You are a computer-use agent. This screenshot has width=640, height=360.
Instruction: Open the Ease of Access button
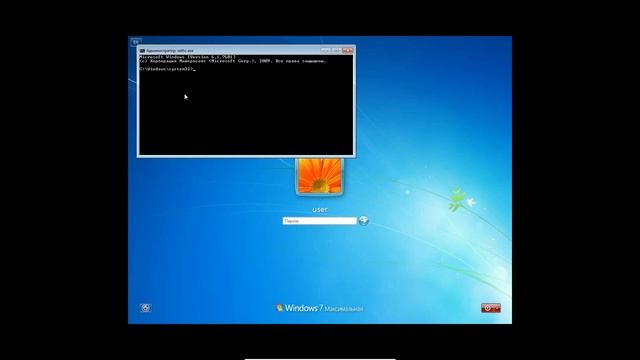pos(146,308)
